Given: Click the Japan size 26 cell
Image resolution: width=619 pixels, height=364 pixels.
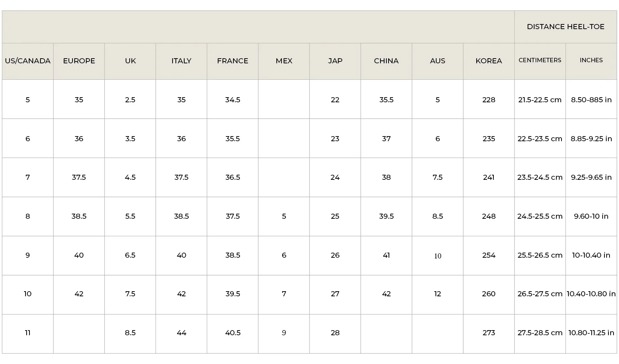Looking at the screenshot, I should coord(335,255).
